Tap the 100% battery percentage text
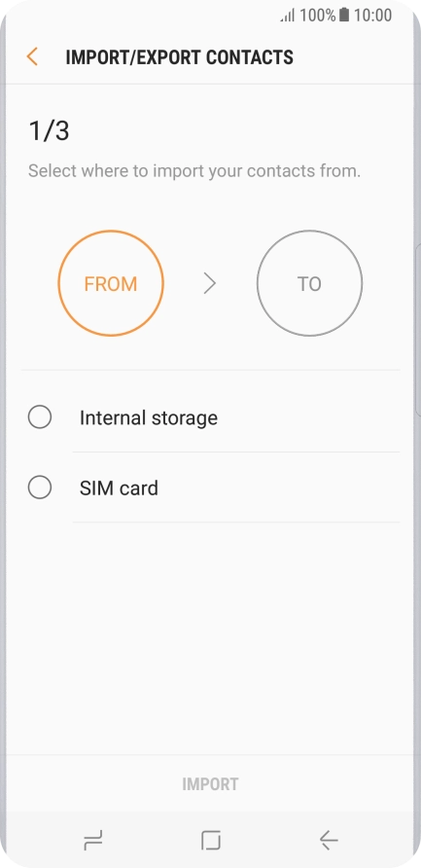Viewport: 421px width, 868px height. (318, 15)
